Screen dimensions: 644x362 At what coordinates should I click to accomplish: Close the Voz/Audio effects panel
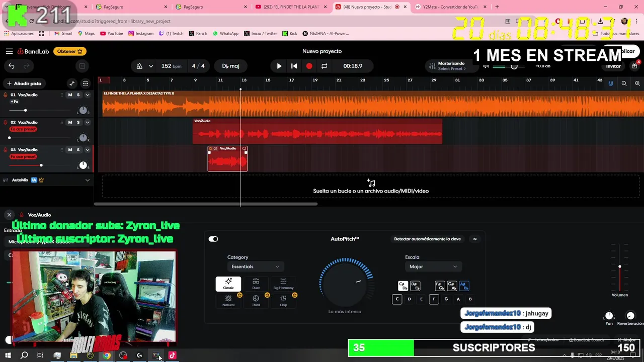9,215
